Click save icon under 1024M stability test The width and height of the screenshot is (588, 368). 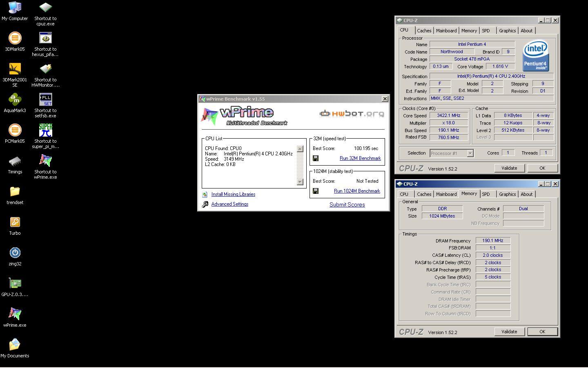click(316, 191)
